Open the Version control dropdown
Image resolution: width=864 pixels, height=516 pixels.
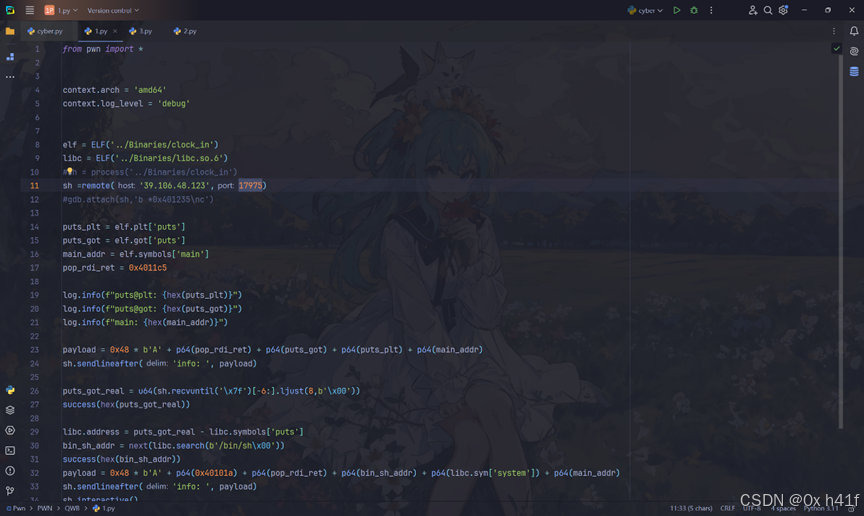(x=113, y=10)
